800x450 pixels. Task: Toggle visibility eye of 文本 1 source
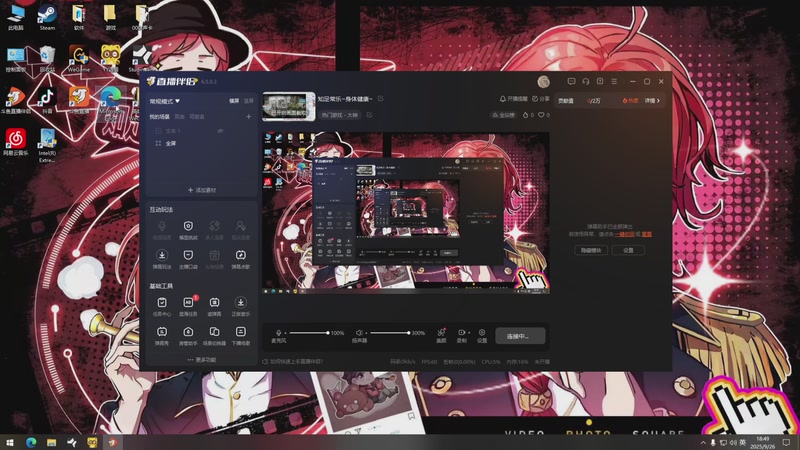pyautogui.click(x=220, y=131)
